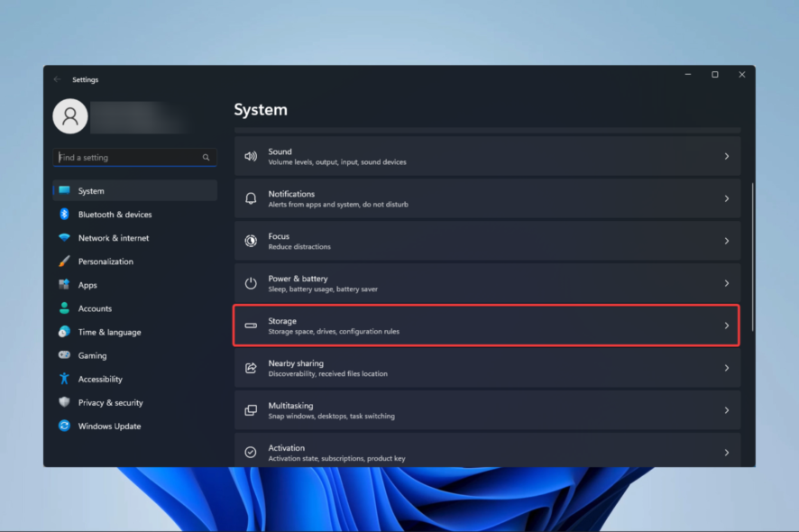Click the Activation checkmark icon
The height and width of the screenshot is (532, 799).
point(251,453)
